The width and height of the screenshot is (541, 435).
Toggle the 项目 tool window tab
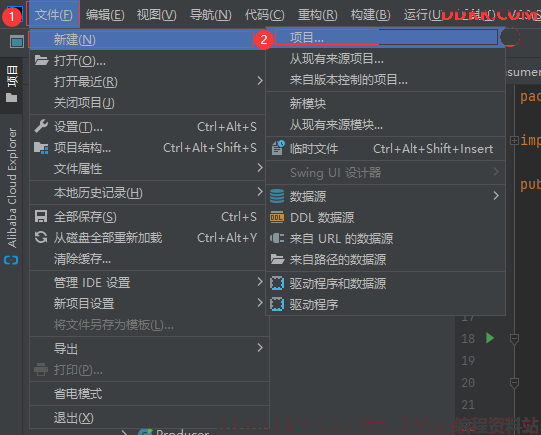(11, 85)
